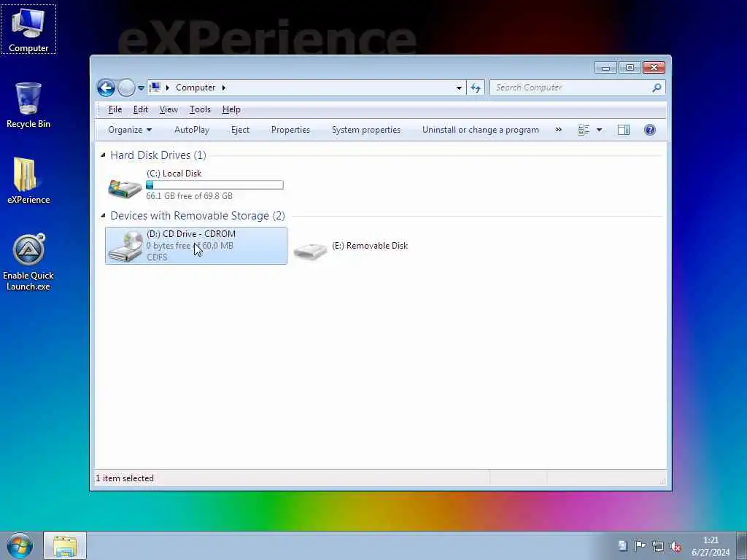Open System properties from toolbar
The height and width of the screenshot is (560, 747).
click(366, 130)
